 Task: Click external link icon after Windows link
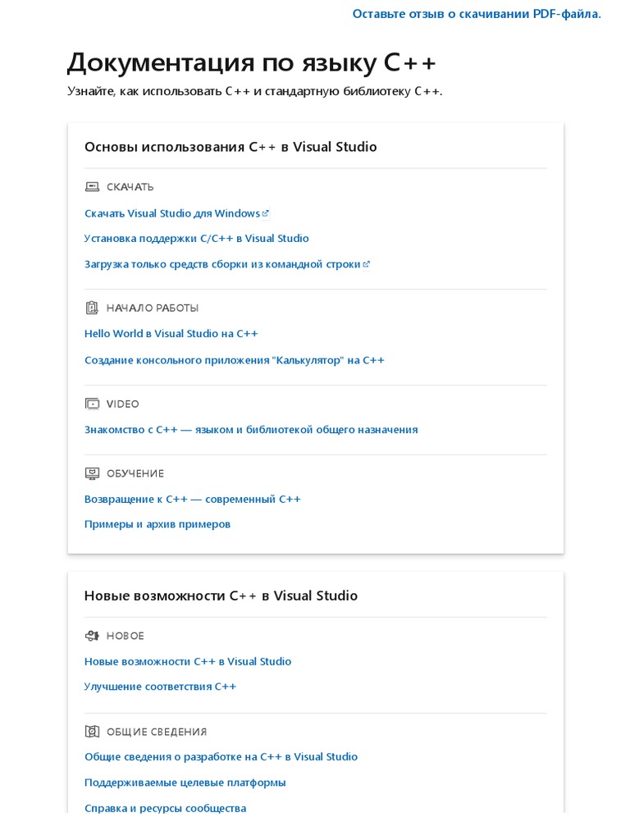(x=266, y=213)
